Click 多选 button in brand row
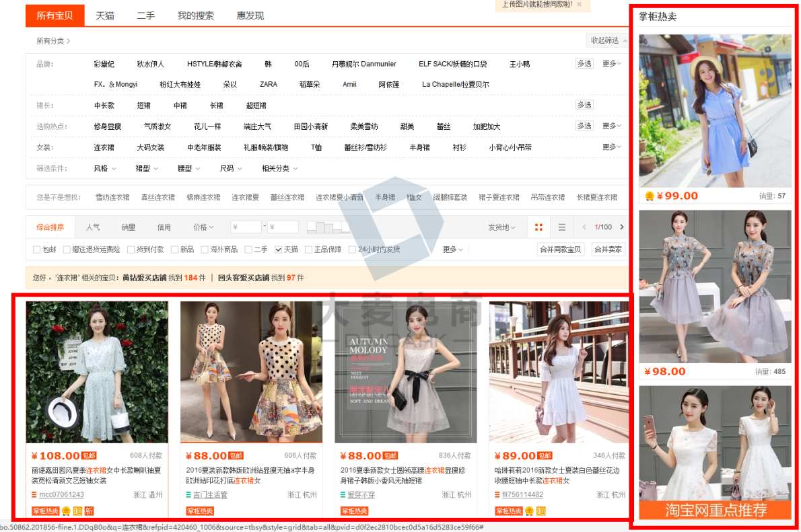The image size is (801, 532). click(x=584, y=64)
